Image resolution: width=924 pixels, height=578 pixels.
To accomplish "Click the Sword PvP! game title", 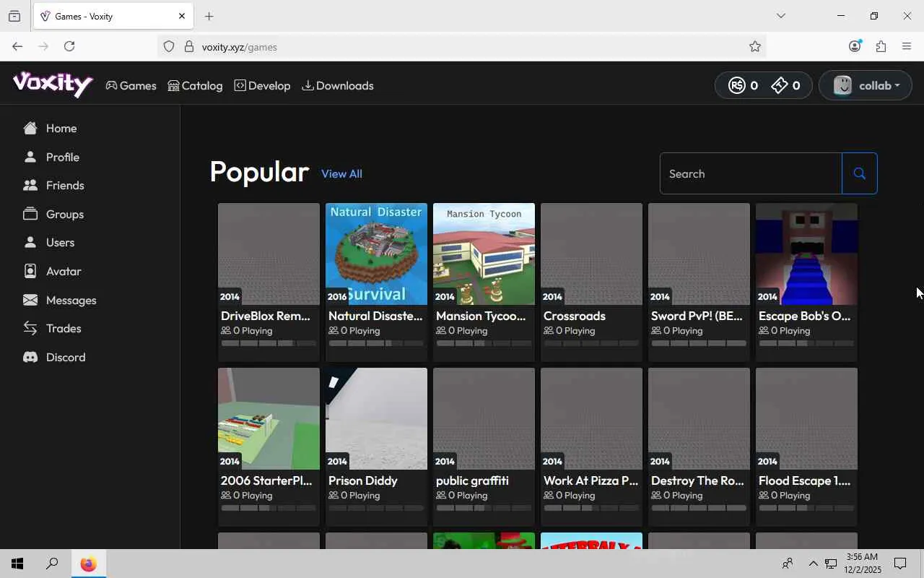I will pos(697,316).
